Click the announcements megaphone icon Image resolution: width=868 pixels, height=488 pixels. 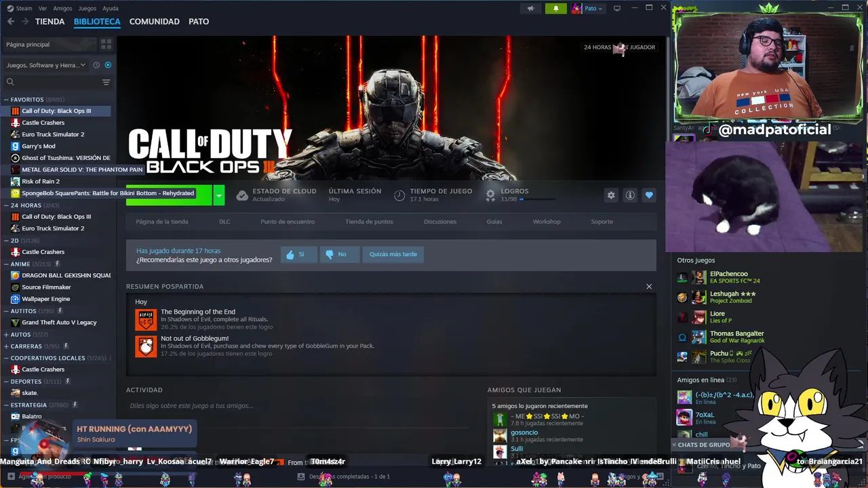[x=531, y=8]
